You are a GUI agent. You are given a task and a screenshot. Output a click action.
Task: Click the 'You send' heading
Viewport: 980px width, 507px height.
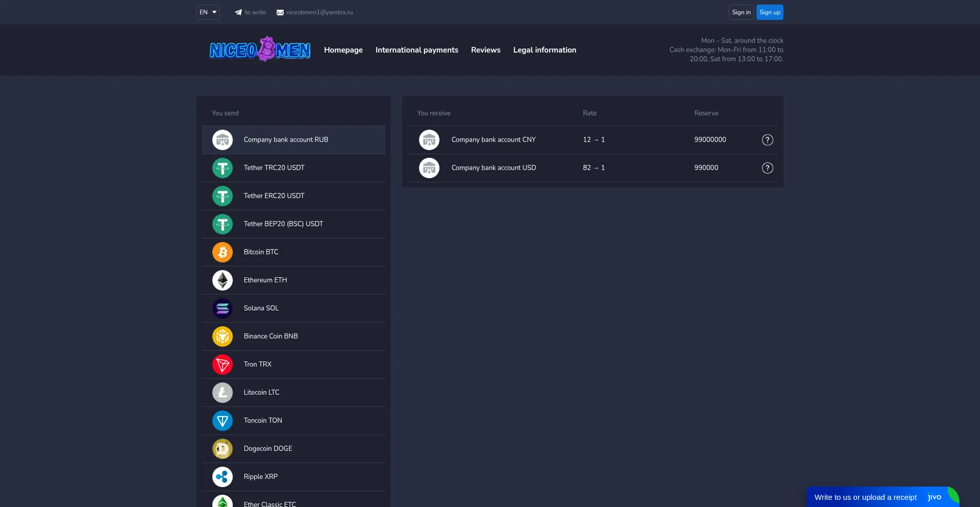(225, 113)
